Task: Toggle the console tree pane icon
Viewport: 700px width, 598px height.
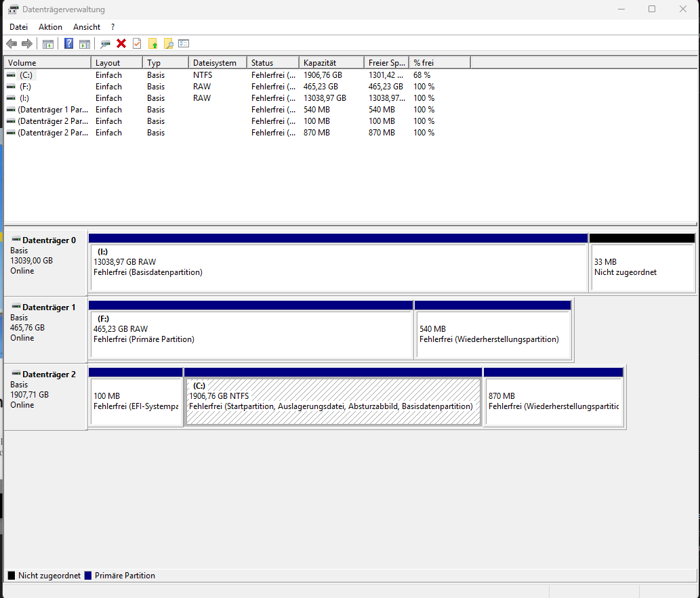Action: tap(47, 44)
